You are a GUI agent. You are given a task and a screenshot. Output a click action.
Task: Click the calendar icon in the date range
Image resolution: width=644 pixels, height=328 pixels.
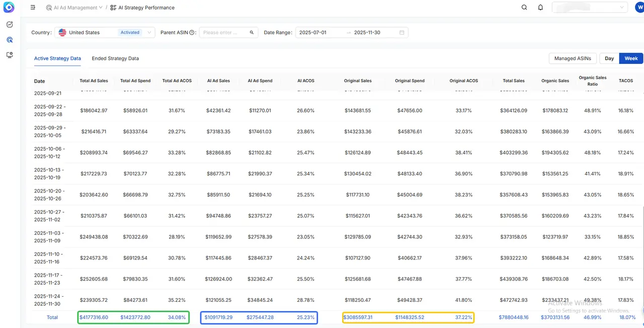coord(401,33)
